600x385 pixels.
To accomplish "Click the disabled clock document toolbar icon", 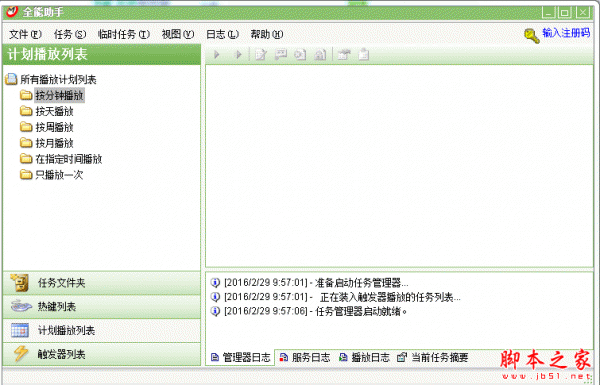I will (x=300, y=55).
